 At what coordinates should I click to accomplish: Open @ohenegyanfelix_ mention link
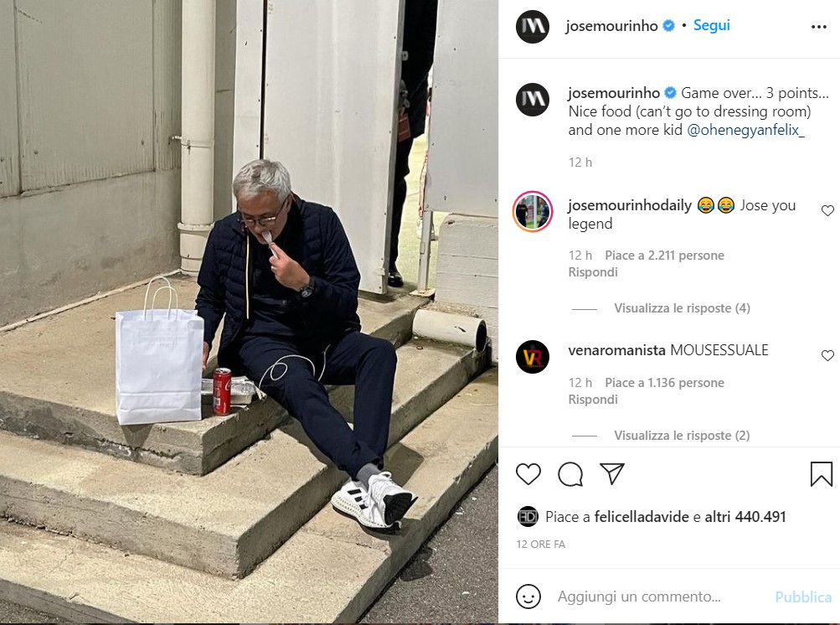point(745,130)
